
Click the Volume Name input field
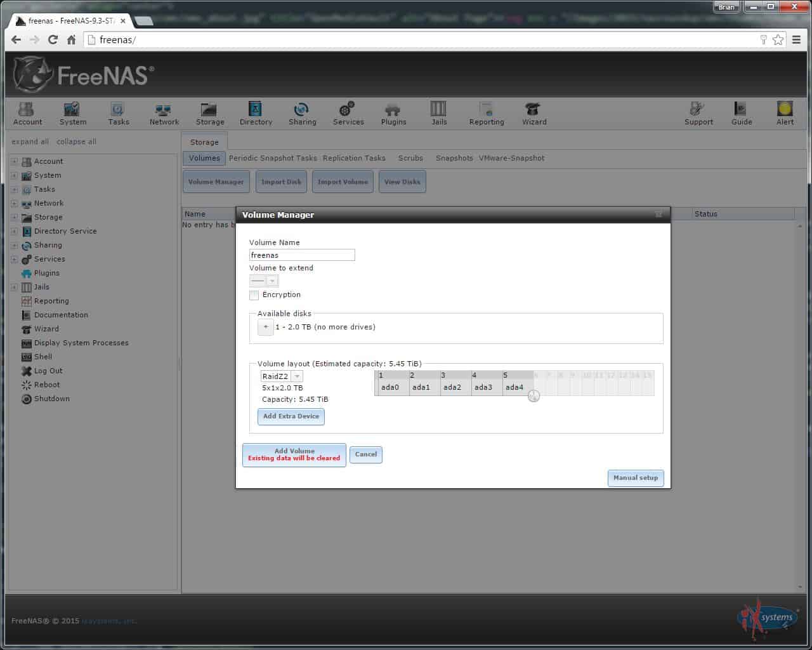[302, 255]
